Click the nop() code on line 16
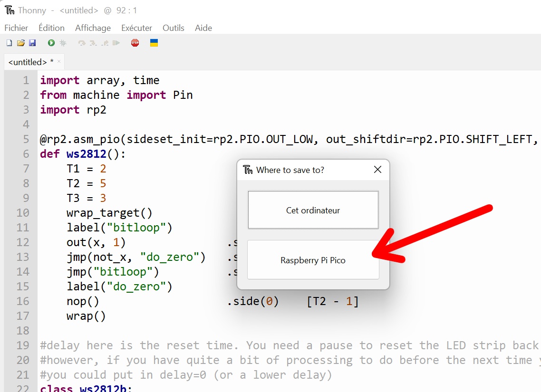 click(x=83, y=302)
